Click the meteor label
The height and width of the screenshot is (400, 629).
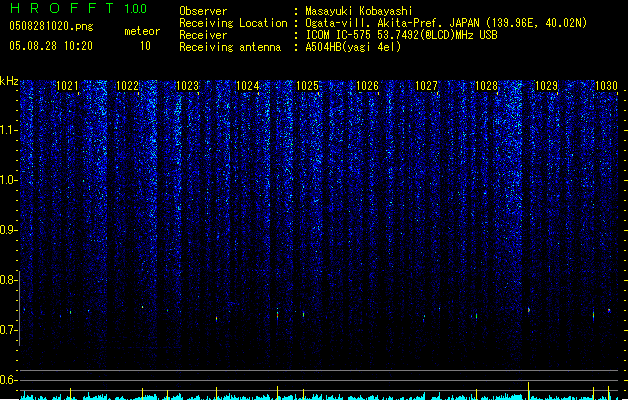coord(142,31)
